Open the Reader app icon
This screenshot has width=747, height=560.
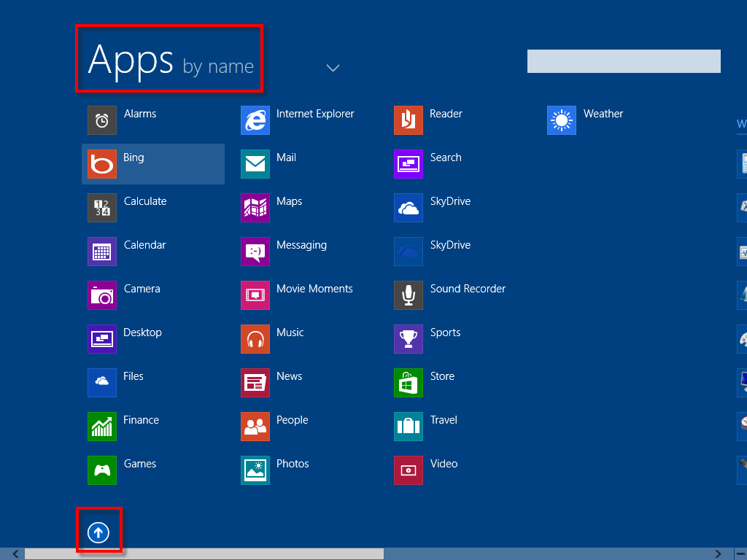click(409, 120)
